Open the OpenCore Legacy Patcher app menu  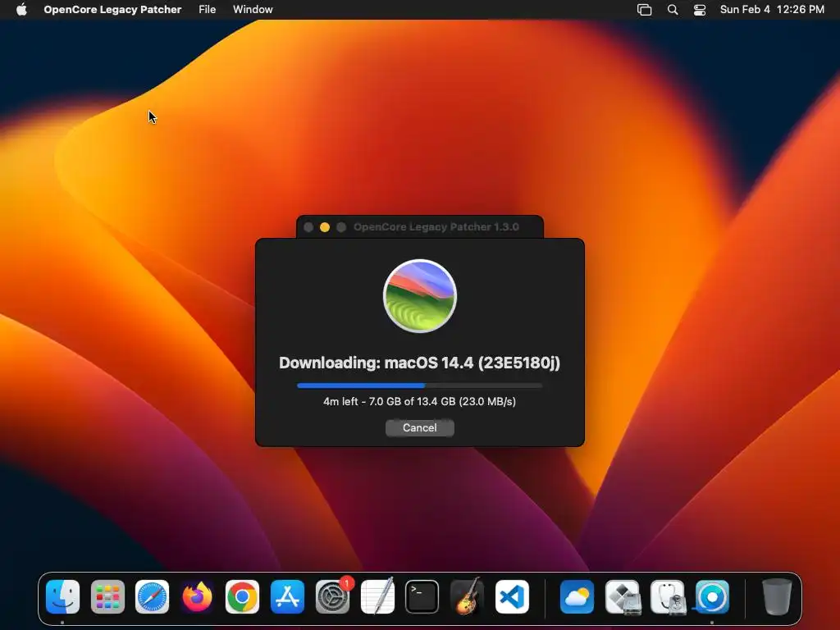click(x=112, y=9)
